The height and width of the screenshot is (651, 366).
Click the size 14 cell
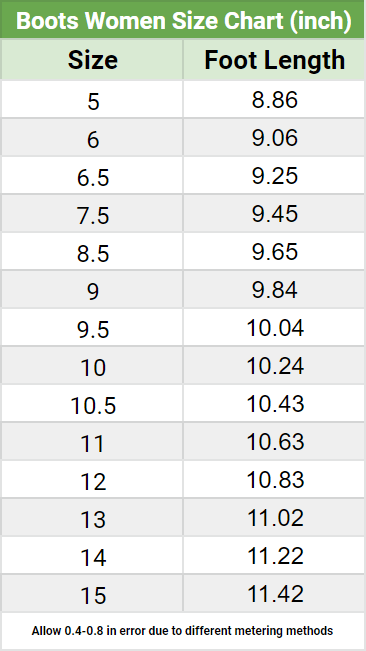[x=92, y=556]
